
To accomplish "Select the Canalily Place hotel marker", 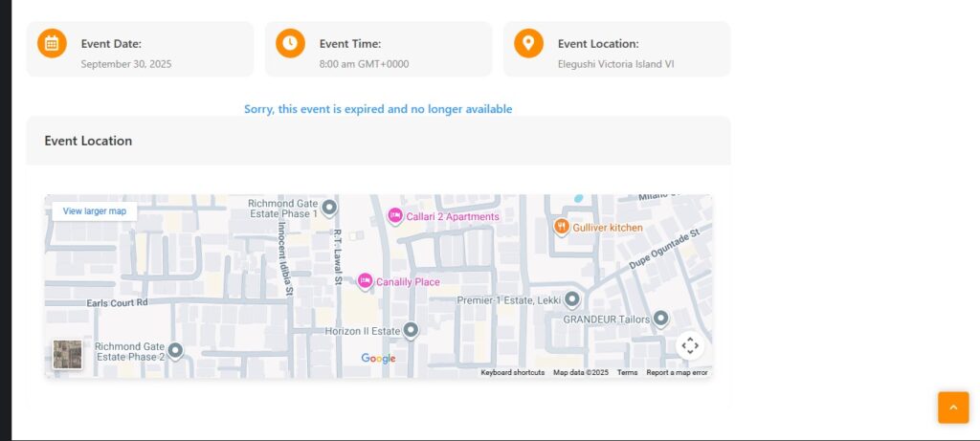I will coord(365,281).
